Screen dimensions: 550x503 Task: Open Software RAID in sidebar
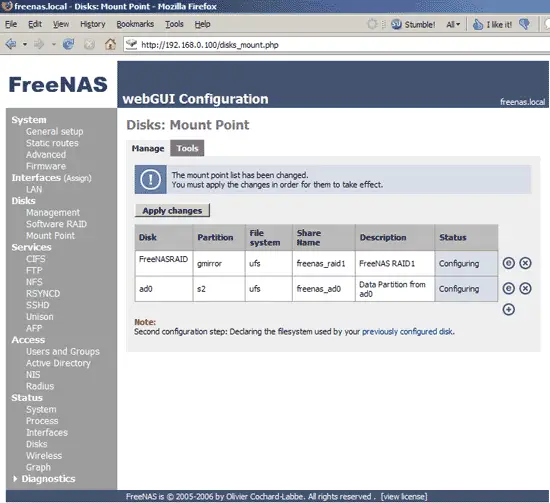click(x=56, y=224)
